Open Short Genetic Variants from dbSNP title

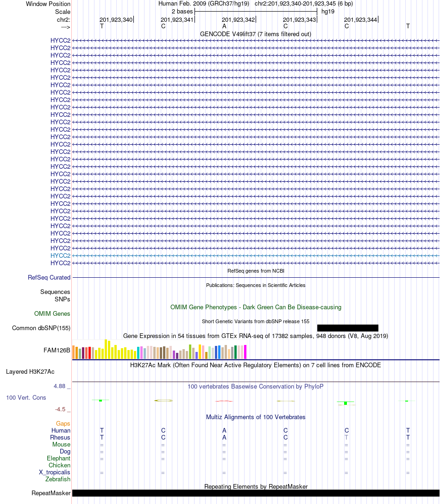point(256,321)
